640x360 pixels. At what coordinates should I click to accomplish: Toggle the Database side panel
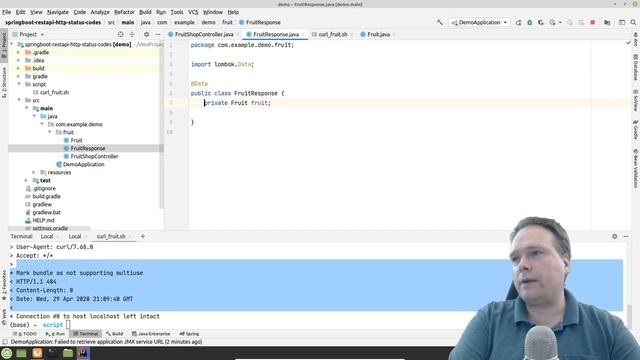tap(636, 67)
